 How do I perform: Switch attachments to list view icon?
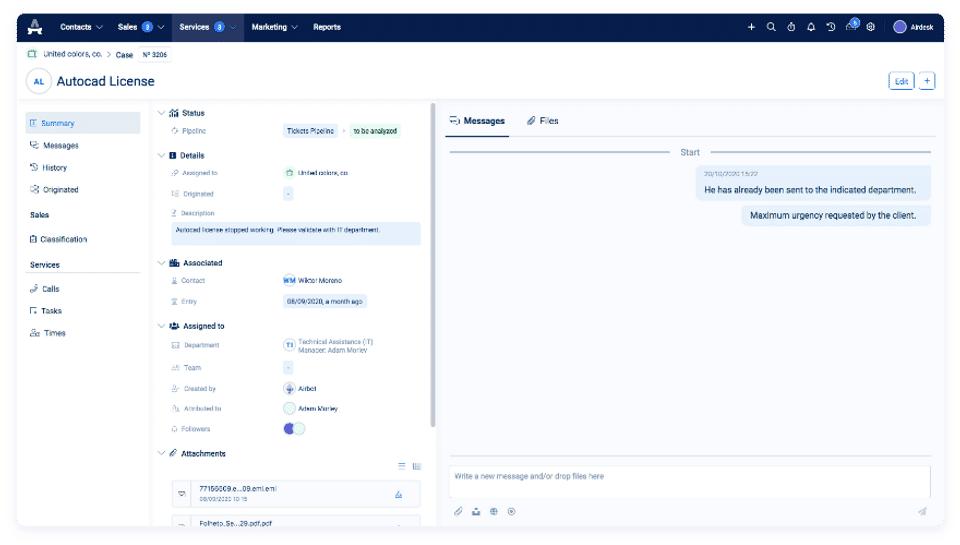point(402,466)
